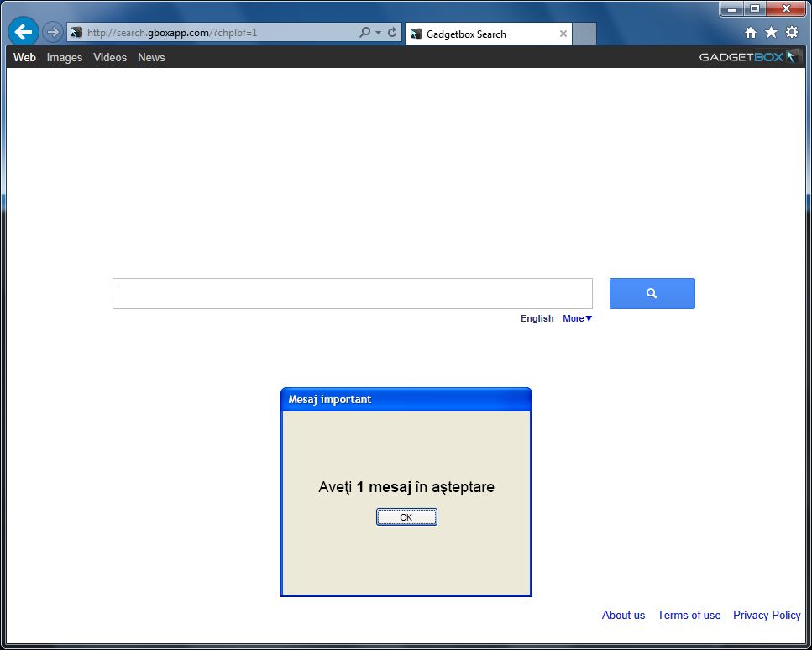
Task: Click the Mesaj important title bar
Action: click(406, 400)
